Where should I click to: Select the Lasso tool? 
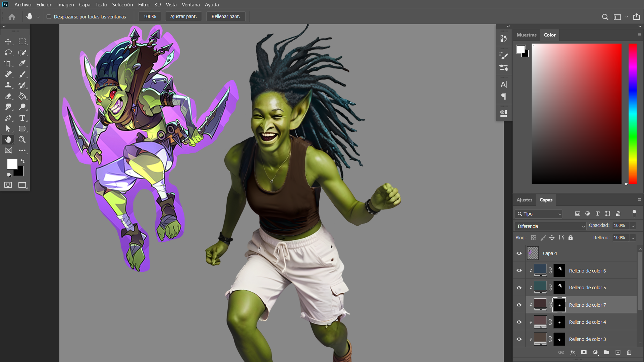click(x=8, y=53)
